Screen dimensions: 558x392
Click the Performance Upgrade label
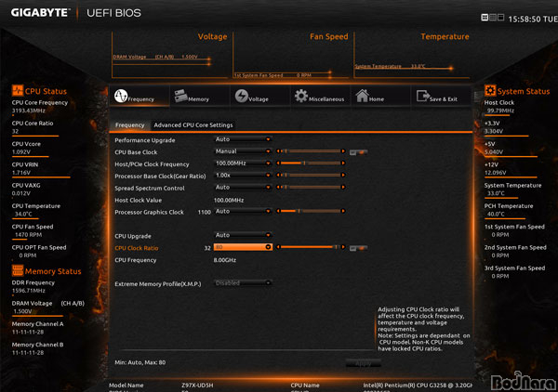(x=145, y=140)
